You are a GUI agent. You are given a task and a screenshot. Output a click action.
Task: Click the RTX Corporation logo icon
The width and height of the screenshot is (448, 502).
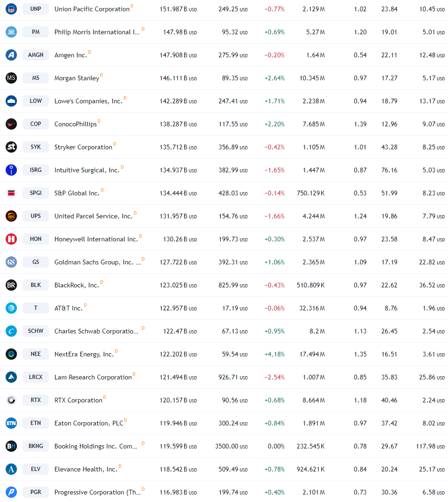[x=11, y=400]
